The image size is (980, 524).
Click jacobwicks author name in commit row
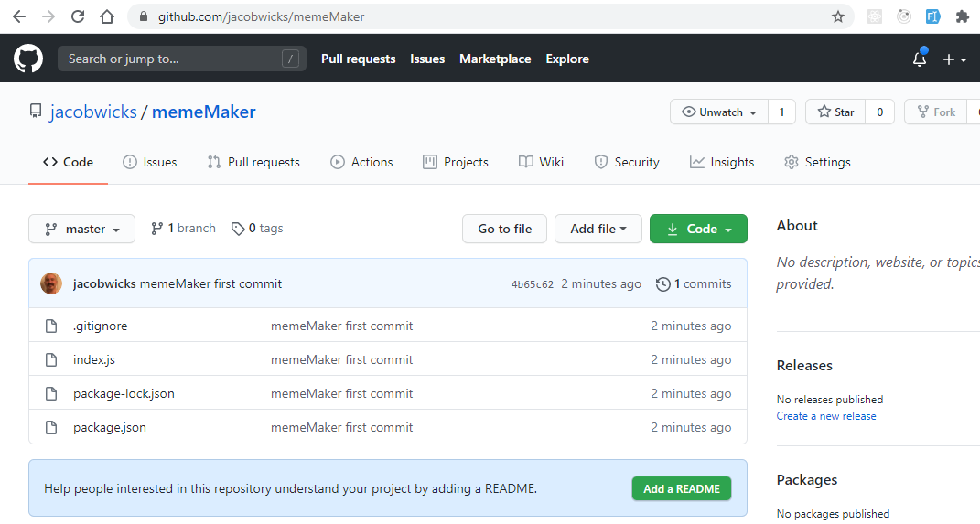(x=104, y=283)
